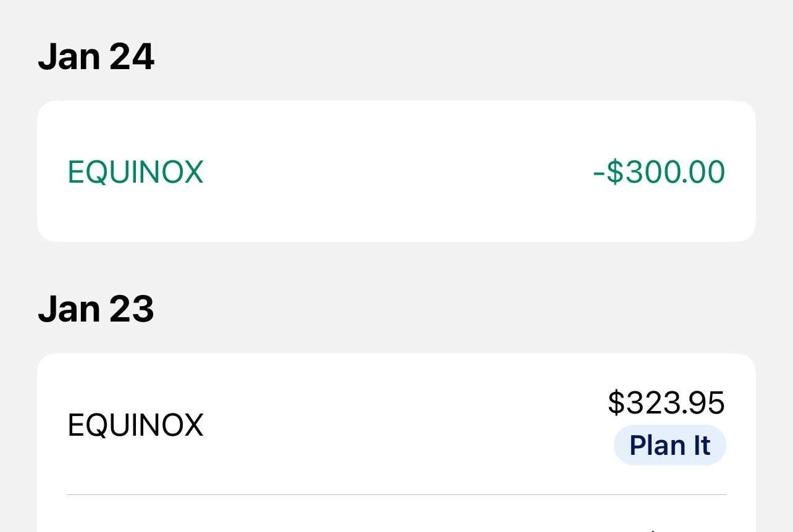Open the Jan 23 EQUINOX charge
Screen dimensions: 793x532
pos(135,425)
